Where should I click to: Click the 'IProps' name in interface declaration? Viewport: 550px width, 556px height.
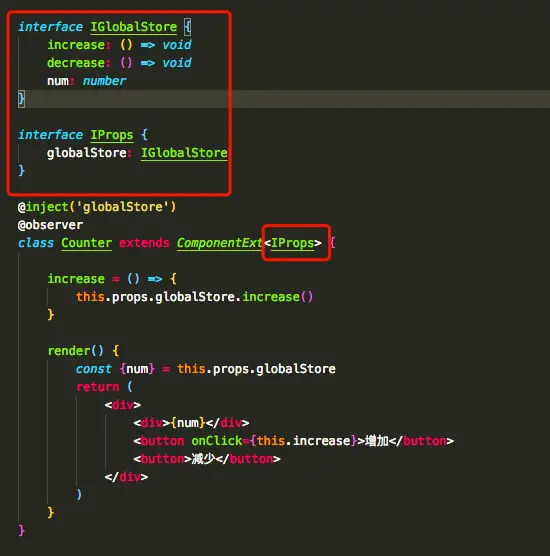(112, 135)
